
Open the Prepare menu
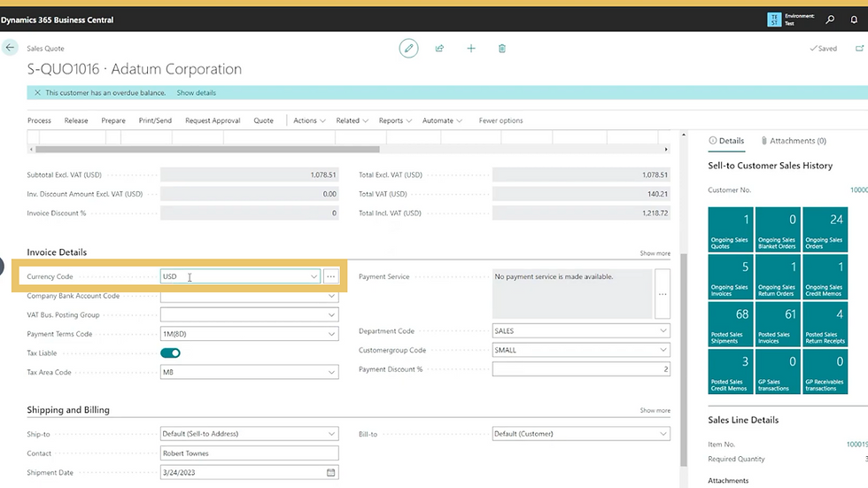coord(113,120)
